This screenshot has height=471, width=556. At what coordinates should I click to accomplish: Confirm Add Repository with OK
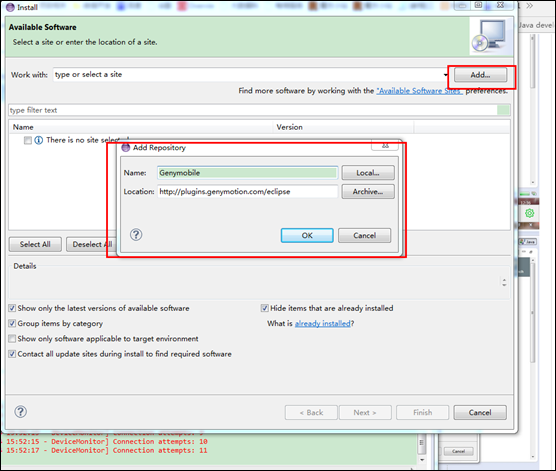pos(307,236)
